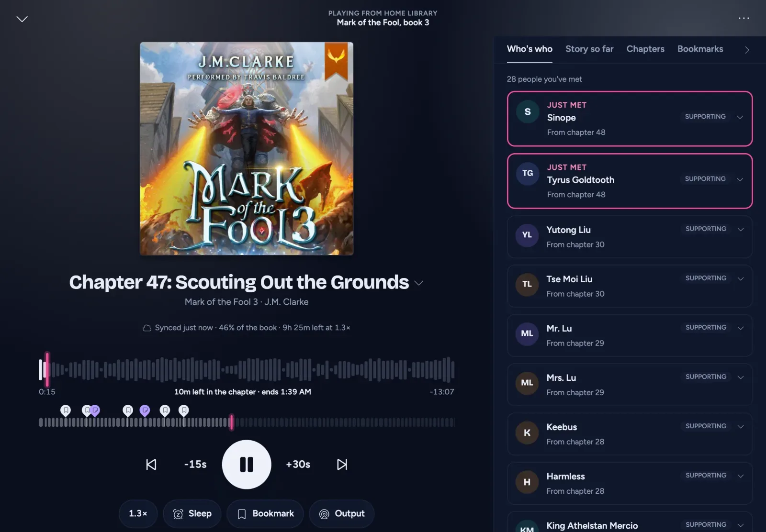766x532 pixels.
Task: Click the 'ML' avatar beside Mrs. Lu
Action: coord(527,383)
